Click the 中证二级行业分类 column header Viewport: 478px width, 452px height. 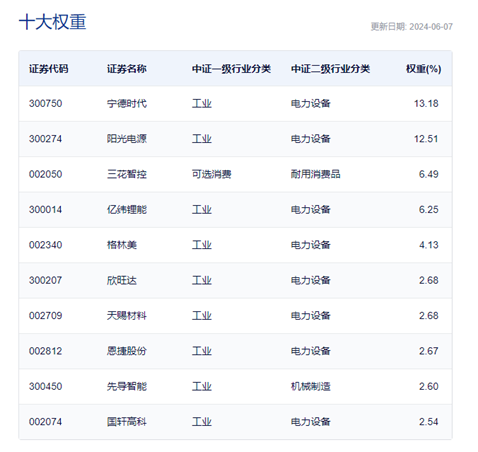[x=330, y=69]
